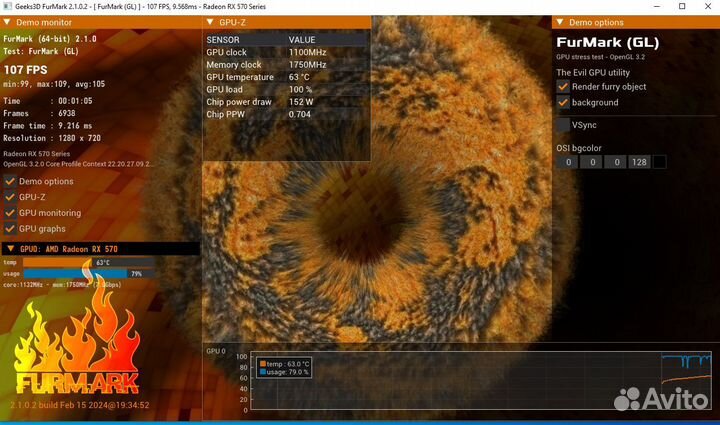Toggle the GPU-Z checkbox off

pos(10,197)
